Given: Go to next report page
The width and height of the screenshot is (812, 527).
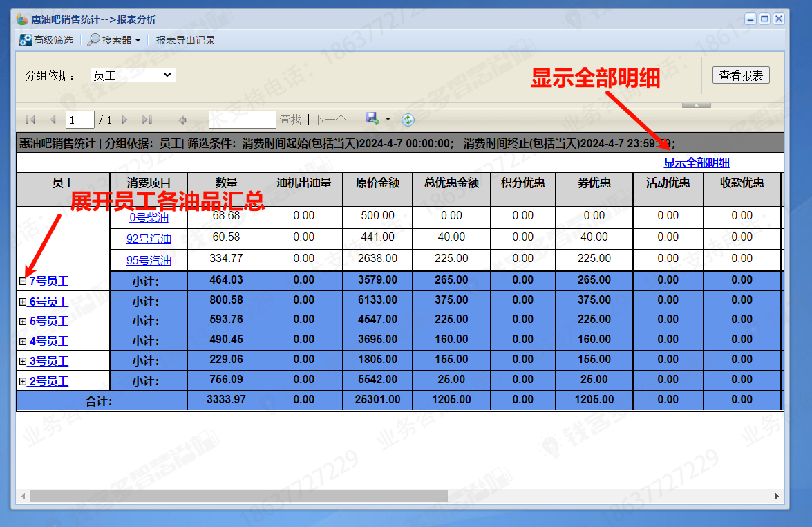Looking at the screenshot, I should (x=124, y=120).
